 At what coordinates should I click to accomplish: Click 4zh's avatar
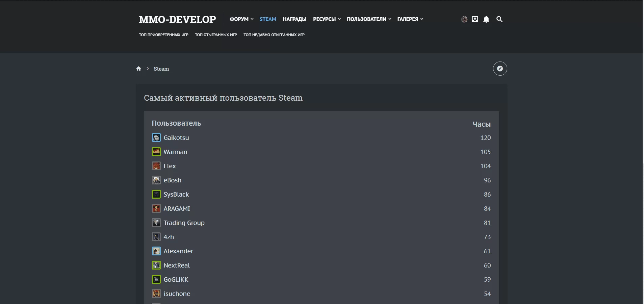[x=156, y=237]
